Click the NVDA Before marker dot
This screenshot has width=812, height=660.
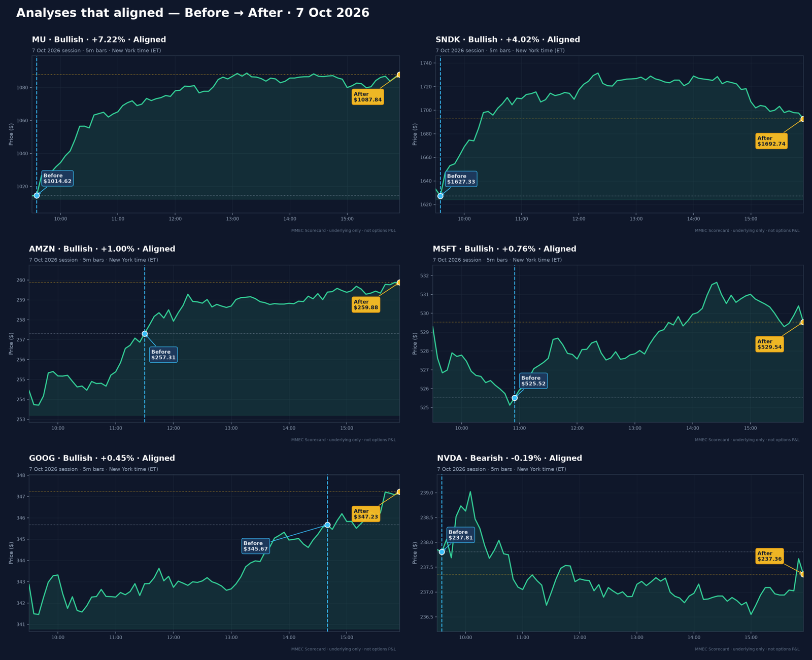tap(442, 551)
